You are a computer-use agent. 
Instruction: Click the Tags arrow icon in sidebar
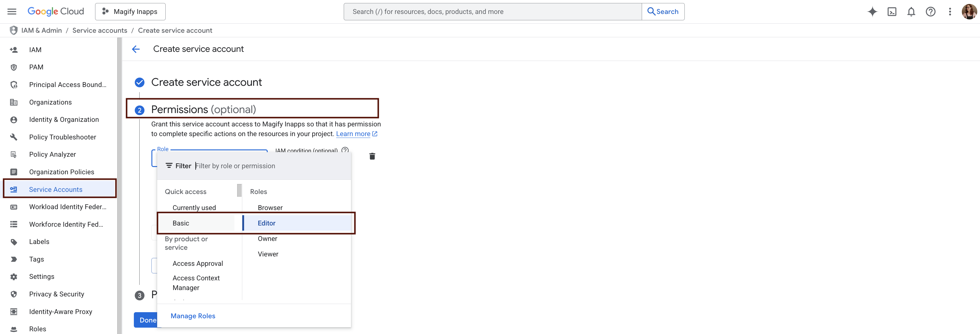[x=14, y=259]
